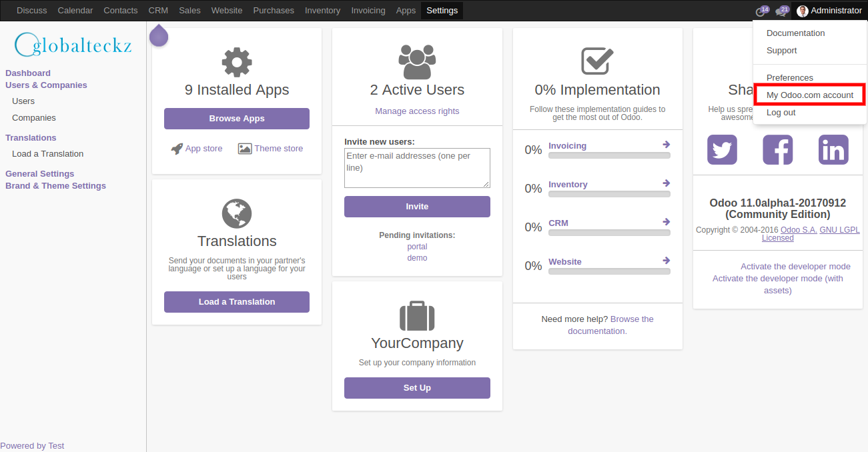Click Browse the documentation link
The width and height of the screenshot is (868, 452).
click(x=610, y=325)
